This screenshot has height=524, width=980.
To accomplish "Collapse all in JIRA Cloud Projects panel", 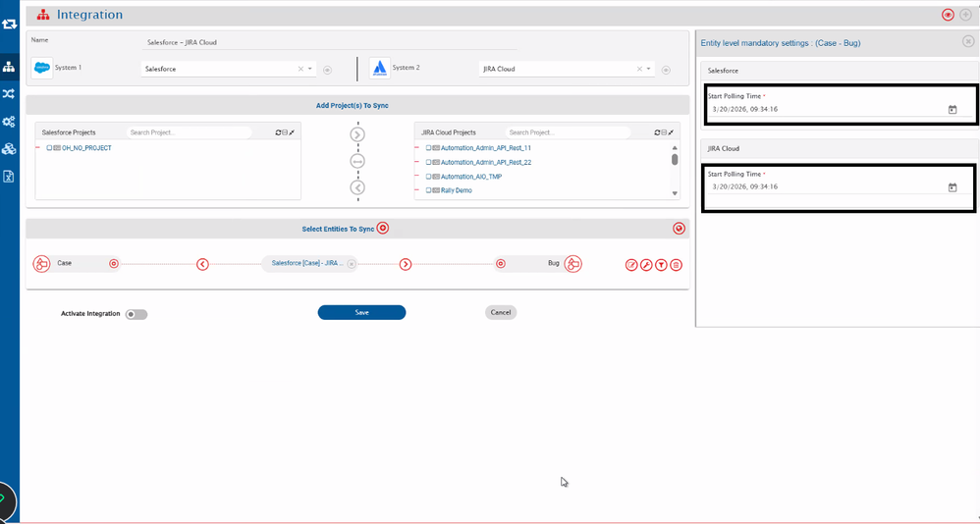I will click(664, 132).
